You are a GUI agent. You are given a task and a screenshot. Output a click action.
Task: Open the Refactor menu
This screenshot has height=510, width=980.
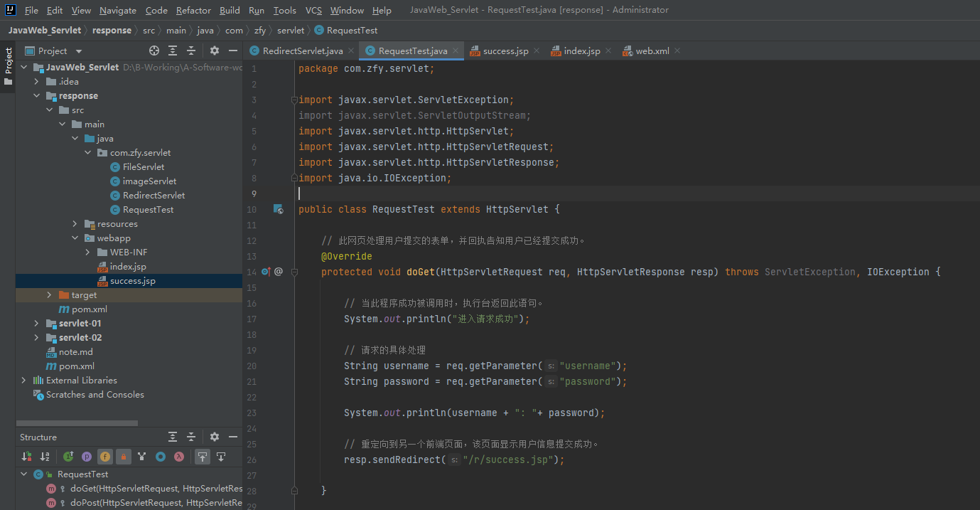click(x=193, y=10)
